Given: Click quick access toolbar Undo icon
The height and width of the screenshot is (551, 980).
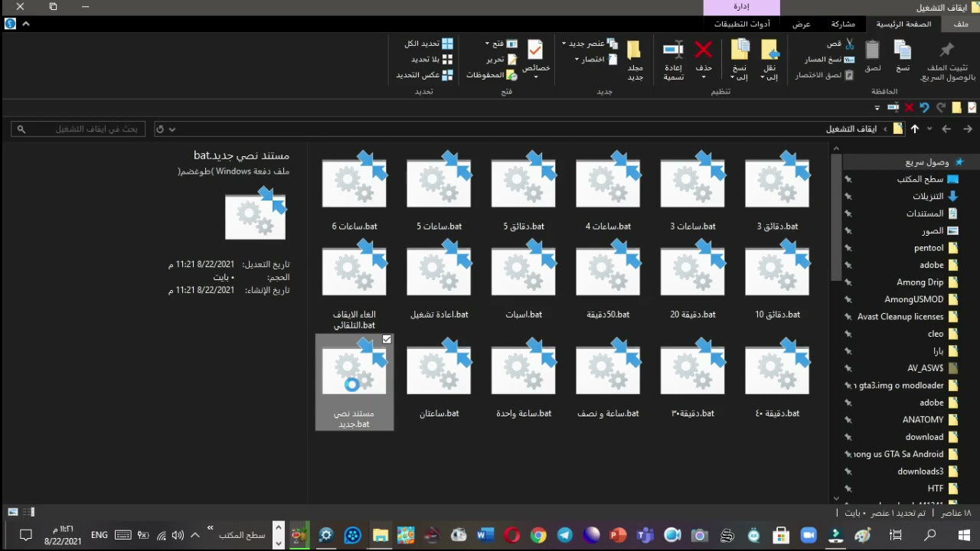Looking at the screenshot, I should pos(924,108).
